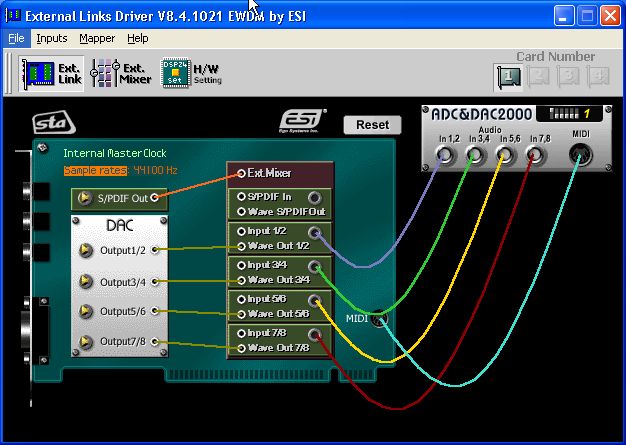Open the Inputs menu

pyautogui.click(x=52, y=38)
